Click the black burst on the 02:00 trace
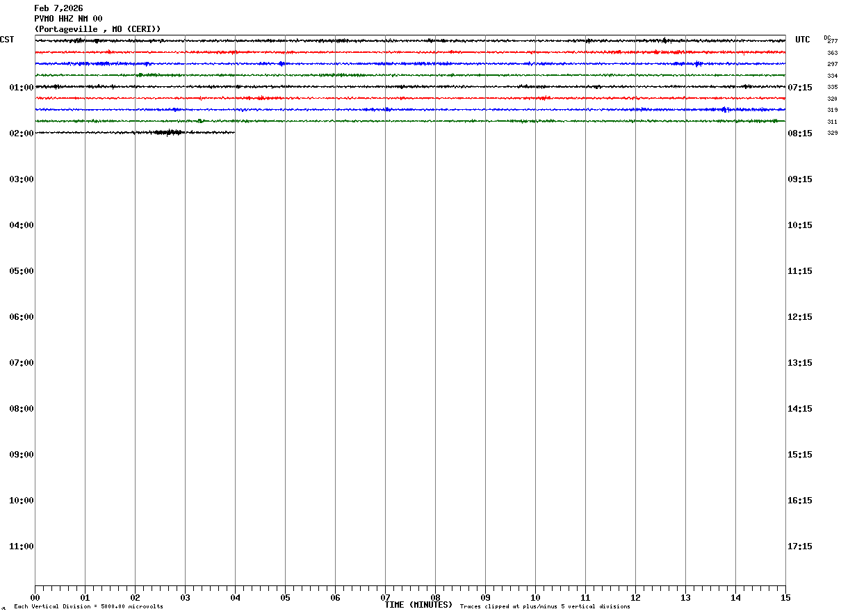This screenshot has width=841, height=616. tap(168, 132)
